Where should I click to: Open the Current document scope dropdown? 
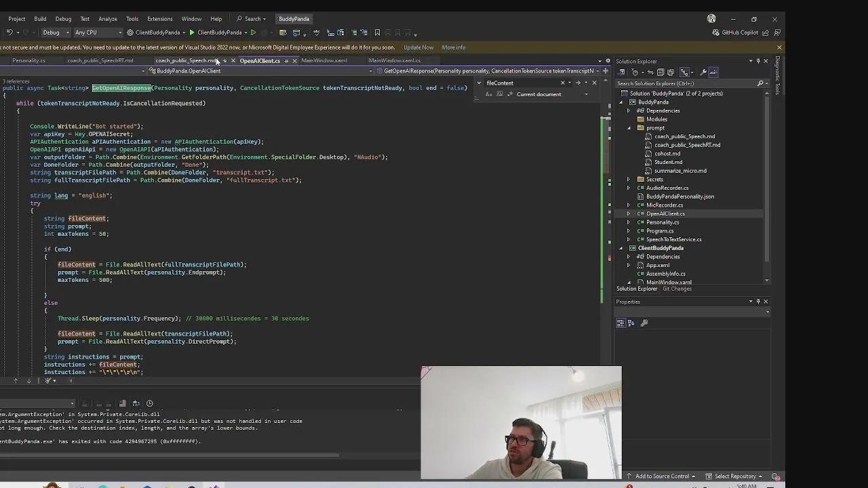pyautogui.click(x=552, y=94)
